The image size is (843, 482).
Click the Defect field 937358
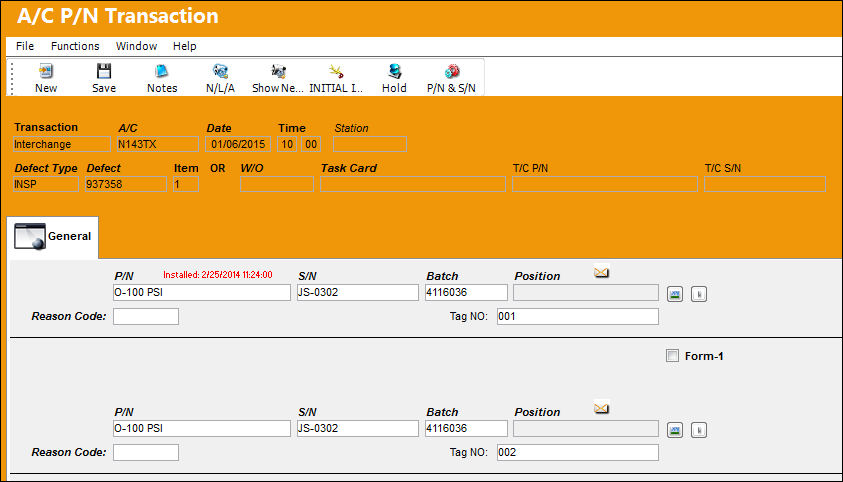[125, 184]
